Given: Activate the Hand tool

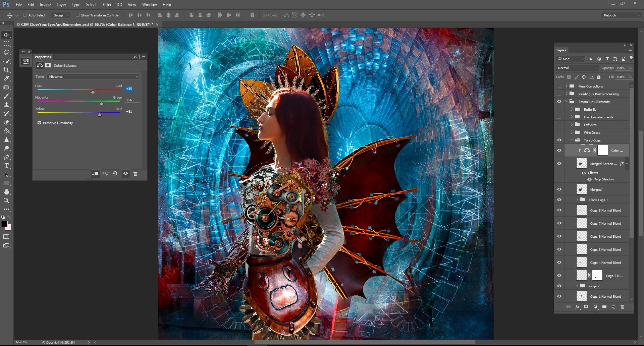Looking at the screenshot, I should [6, 192].
